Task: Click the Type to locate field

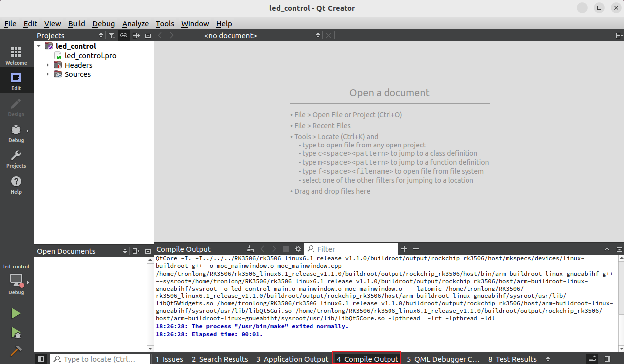Action: pos(100,359)
